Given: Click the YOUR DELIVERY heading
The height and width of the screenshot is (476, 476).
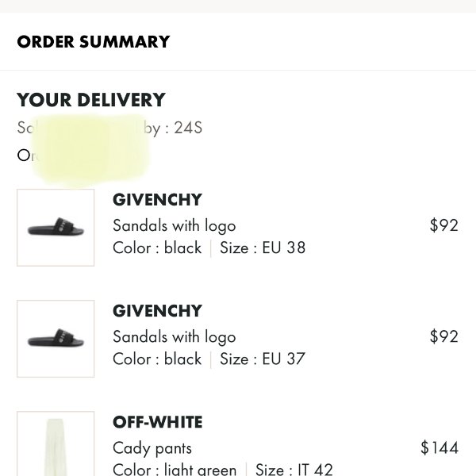Looking at the screenshot, I should [90, 100].
